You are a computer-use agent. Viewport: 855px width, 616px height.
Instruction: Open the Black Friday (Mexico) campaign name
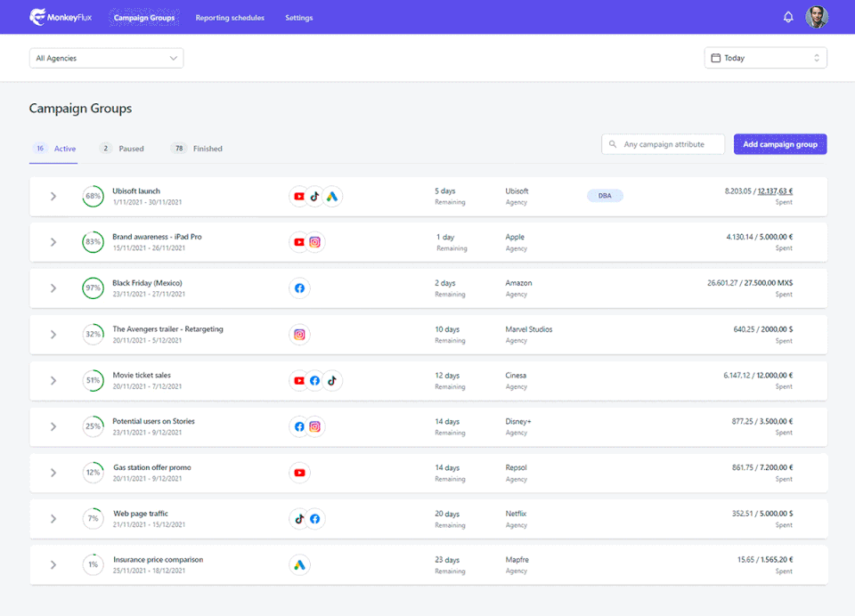click(147, 283)
